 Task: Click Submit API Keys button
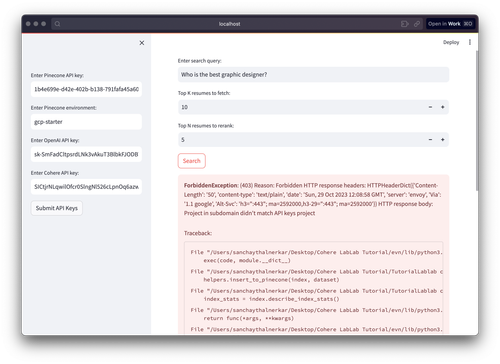click(x=57, y=208)
